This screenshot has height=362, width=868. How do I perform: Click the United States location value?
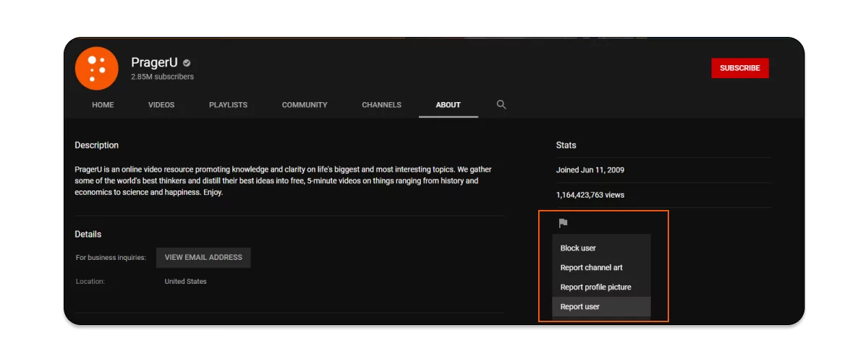click(x=185, y=282)
